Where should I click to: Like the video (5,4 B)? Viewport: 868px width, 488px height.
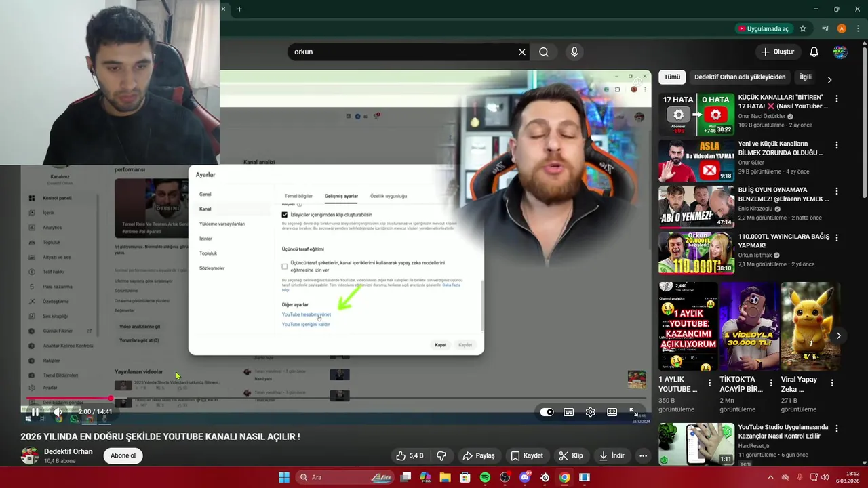(410, 455)
